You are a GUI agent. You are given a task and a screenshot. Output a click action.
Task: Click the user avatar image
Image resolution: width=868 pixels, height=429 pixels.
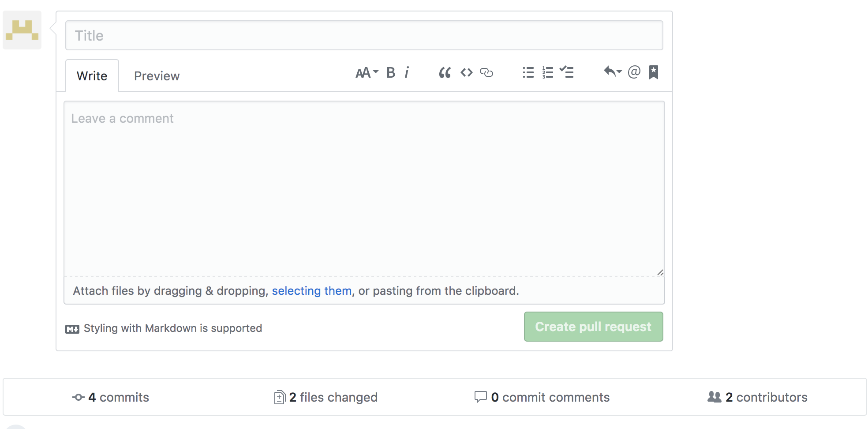click(x=22, y=30)
